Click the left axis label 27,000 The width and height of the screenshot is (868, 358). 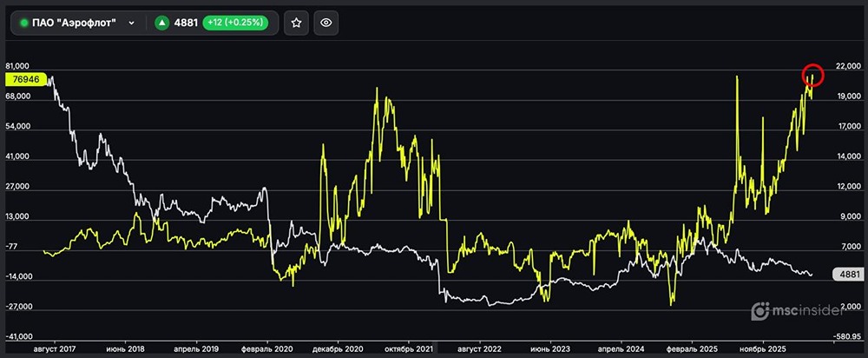(x=17, y=187)
